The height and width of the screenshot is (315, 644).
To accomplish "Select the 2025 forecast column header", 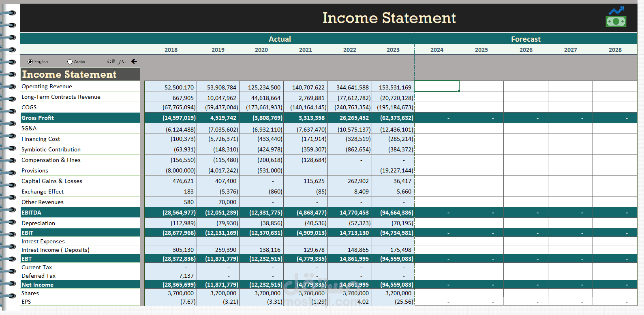I will (481, 50).
